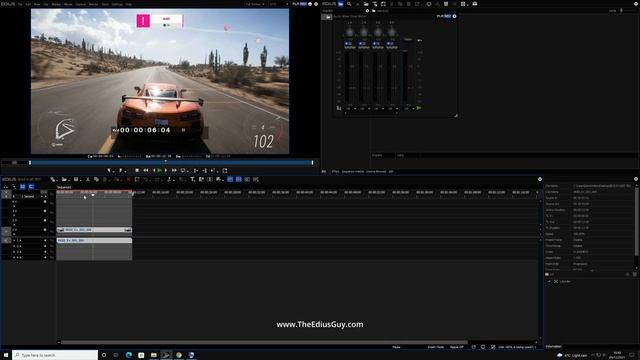Image resolution: width=640 pixels, height=360 pixels.
Task: Click the green Play button in player
Action: click(160, 170)
